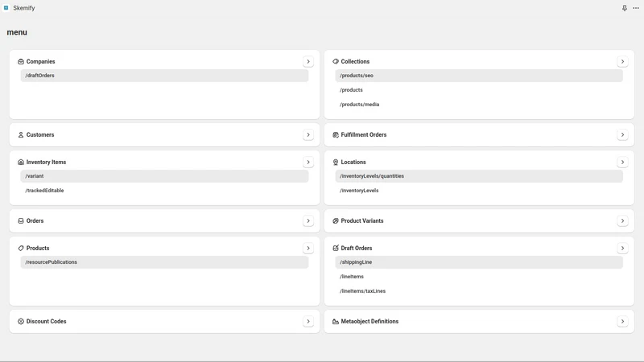Viewport: 644px width, 362px height.
Task: Click the Customers person icon
Action: [x=21, y=134]
